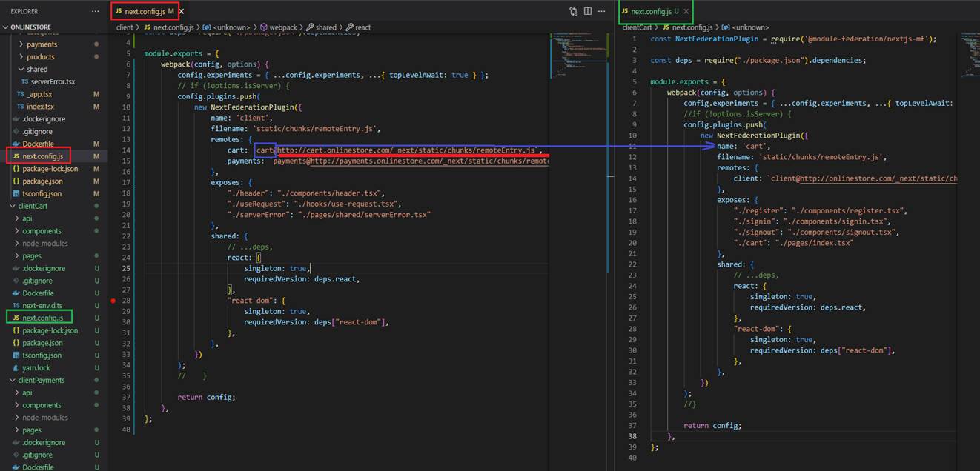
Task: Collapse the clientCart folder
Action: 33,206
